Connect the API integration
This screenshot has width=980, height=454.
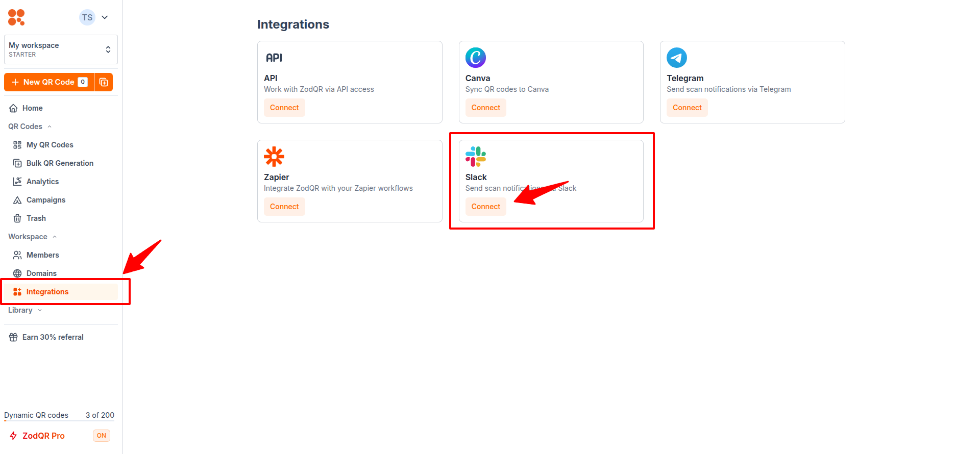[x=284, y=108]
